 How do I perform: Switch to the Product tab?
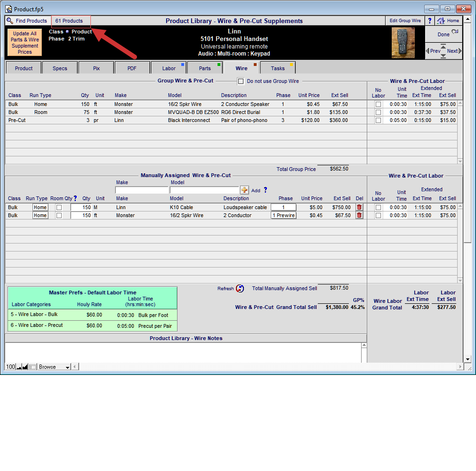24,68
